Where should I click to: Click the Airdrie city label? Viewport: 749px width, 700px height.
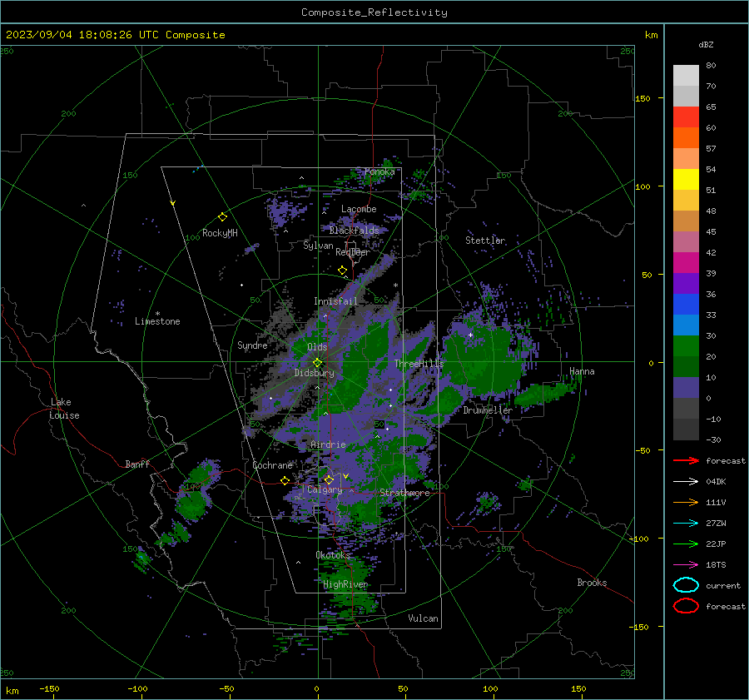(328, 444)
